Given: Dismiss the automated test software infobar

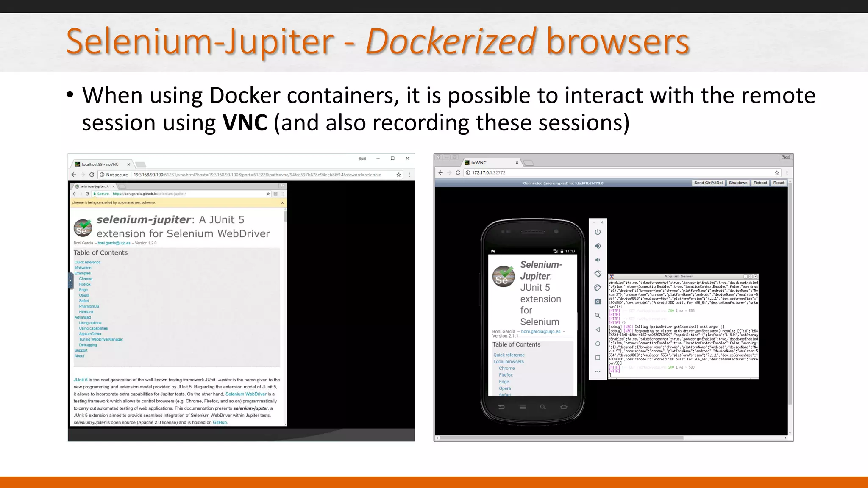Looking at the screenshot, I should coord(282,202).
